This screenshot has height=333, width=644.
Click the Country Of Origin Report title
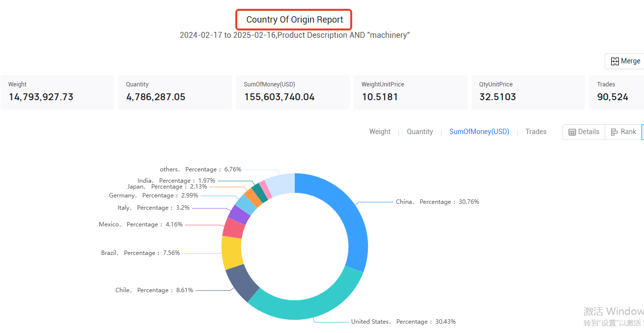tap(294, 20)
